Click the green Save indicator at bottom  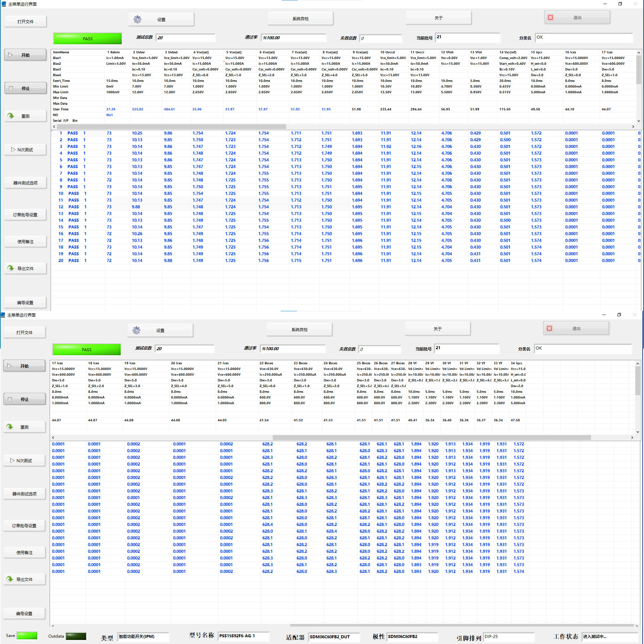click(x=27, y=636)
